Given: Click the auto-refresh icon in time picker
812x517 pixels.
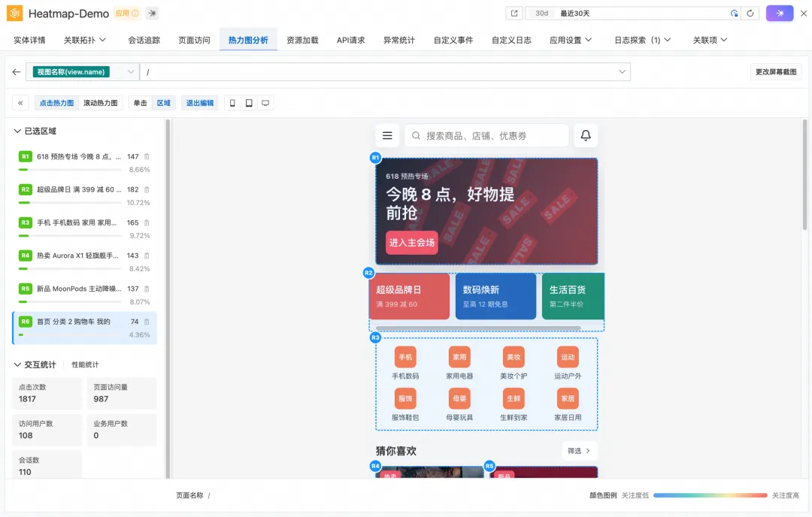Looking at the screenshot, I should (734, 14).
